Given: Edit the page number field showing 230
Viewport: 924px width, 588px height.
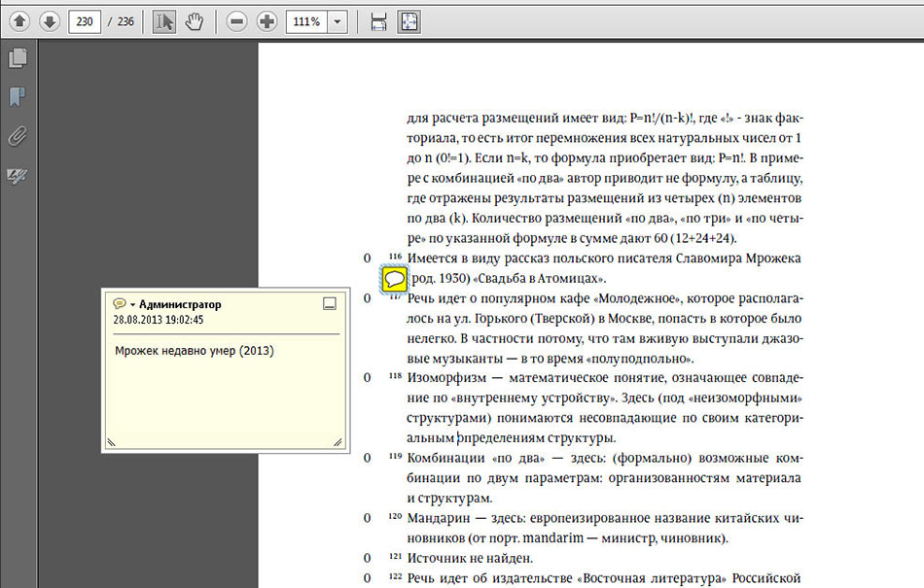Looking at the screenshot, I should [85, 20].
